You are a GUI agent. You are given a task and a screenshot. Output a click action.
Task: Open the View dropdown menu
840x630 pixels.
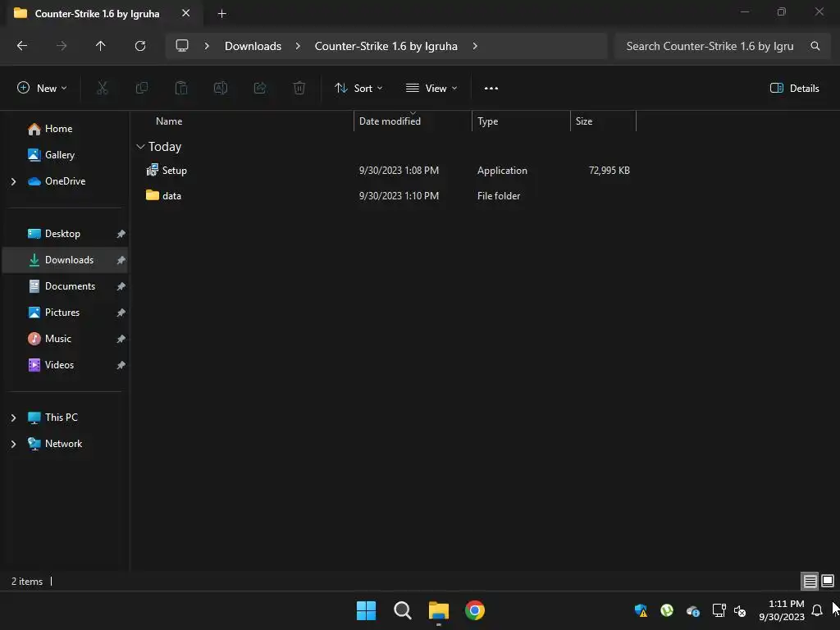(431, 89)
